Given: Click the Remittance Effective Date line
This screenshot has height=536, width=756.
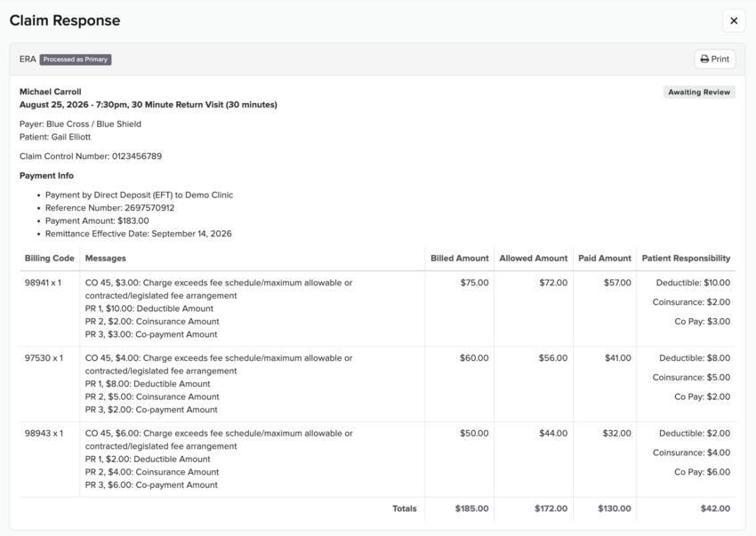Looking at the screenshot, I should coord(139,234).
